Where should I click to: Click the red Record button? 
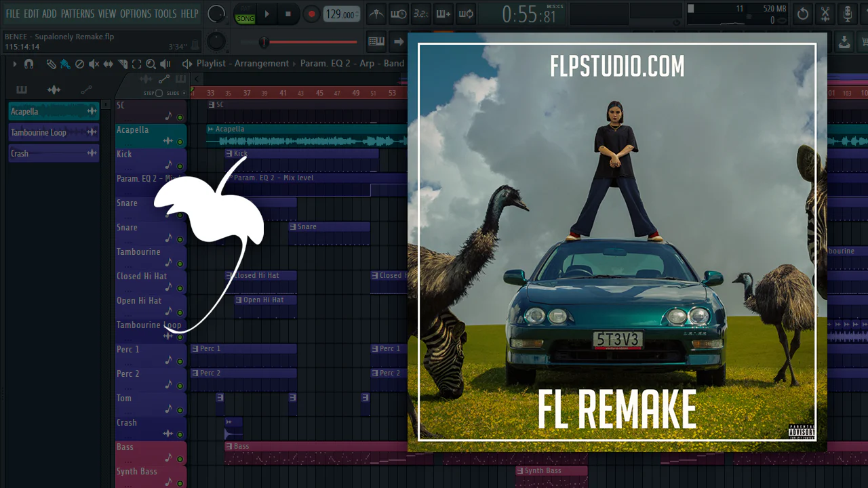coord(311,14)
